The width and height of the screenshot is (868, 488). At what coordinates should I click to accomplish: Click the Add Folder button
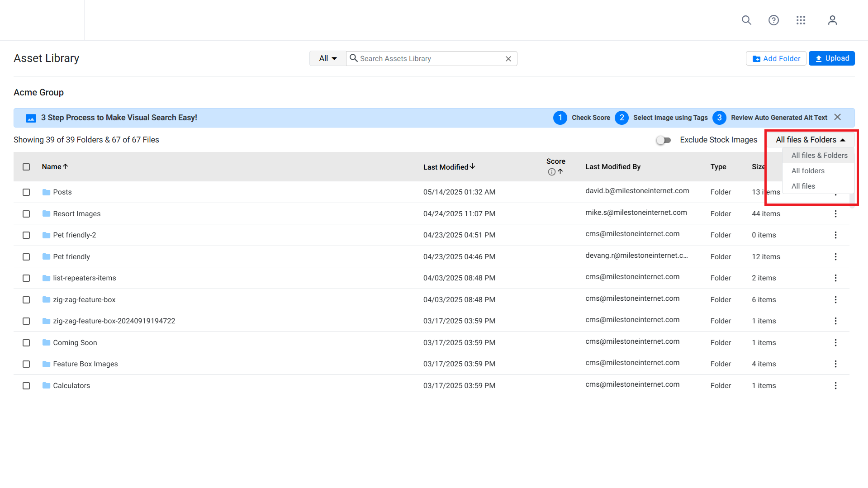[x=776, y=59]
